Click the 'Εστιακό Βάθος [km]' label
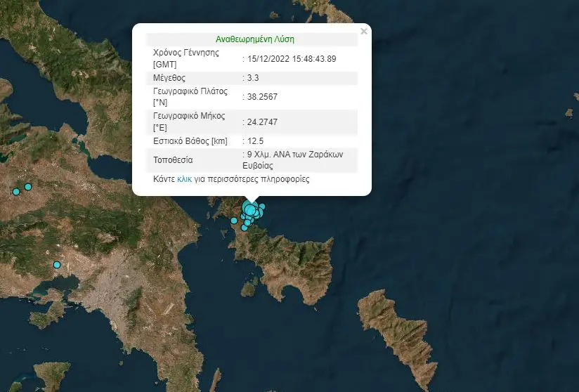The height and width of the screenshot is (392, 579). 190,141
